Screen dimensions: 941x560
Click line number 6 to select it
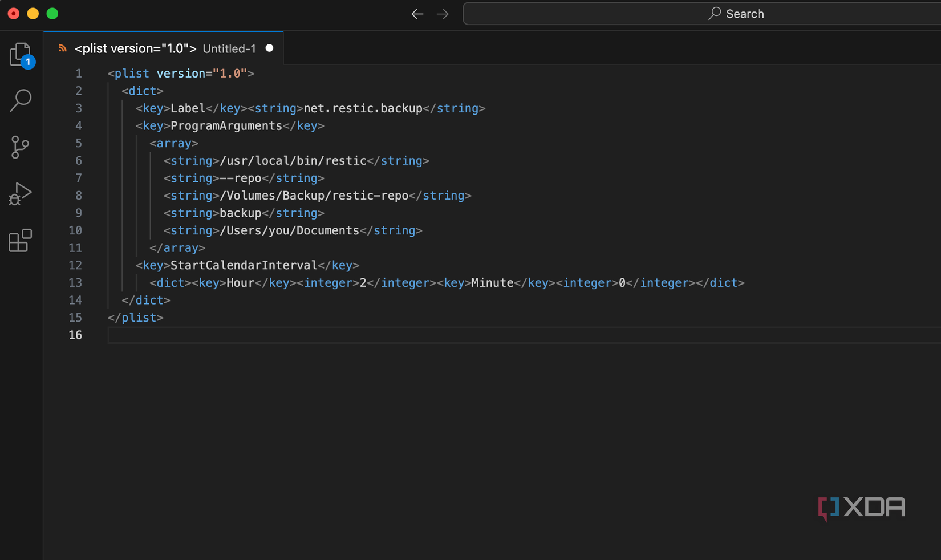[x=79, y=161]
